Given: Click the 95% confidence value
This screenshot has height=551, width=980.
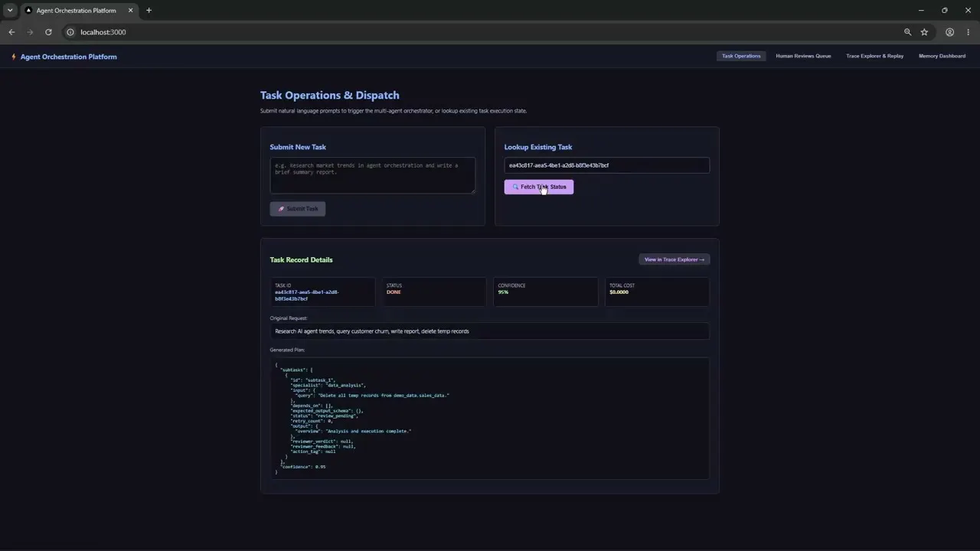Looking at the screenshot, I should (503, 292).
